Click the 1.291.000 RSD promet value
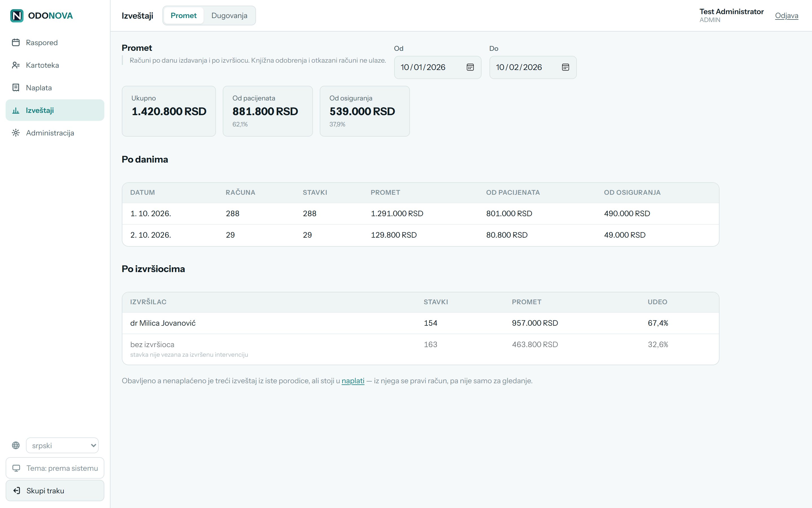 click(397, 214)
